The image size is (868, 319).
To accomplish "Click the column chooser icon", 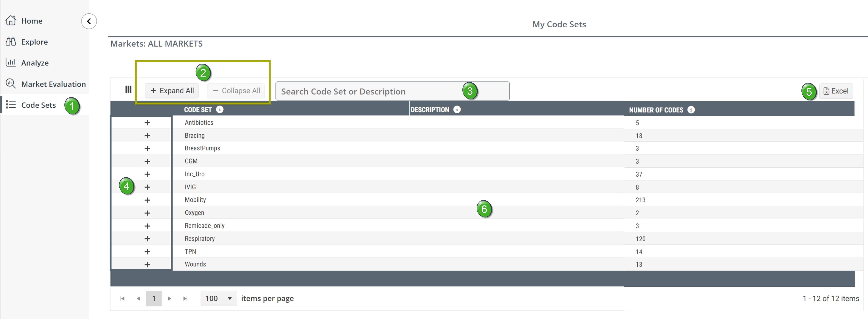I will pyautogui.click(x=128, y=90).
